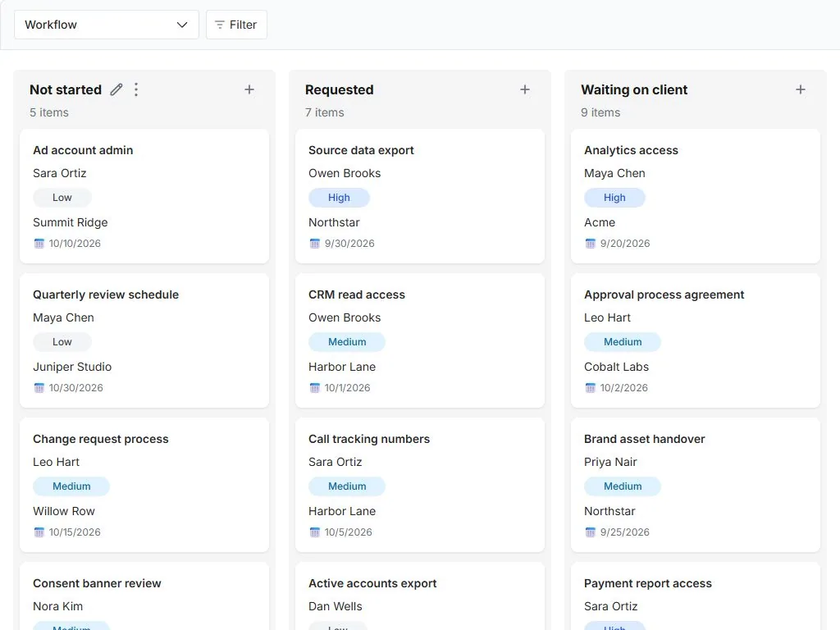840x630 pixels.
Task: Click Cobalt Labs client name
Action: pyautogui.click(x=616, y=367)
